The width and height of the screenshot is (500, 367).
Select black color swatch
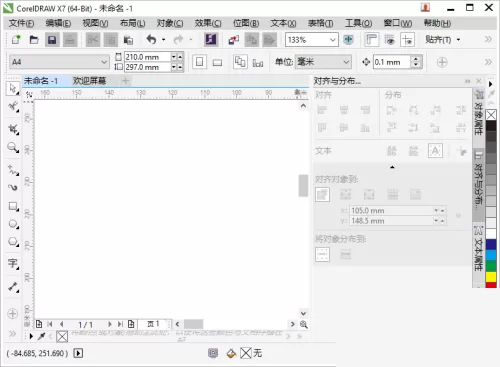click(491, 126)
